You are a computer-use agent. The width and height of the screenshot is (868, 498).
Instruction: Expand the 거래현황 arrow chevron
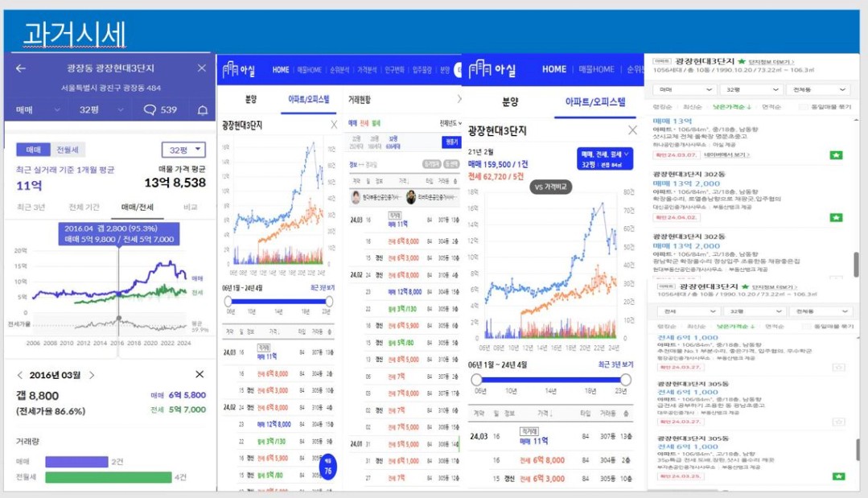(x=459, y=99)
